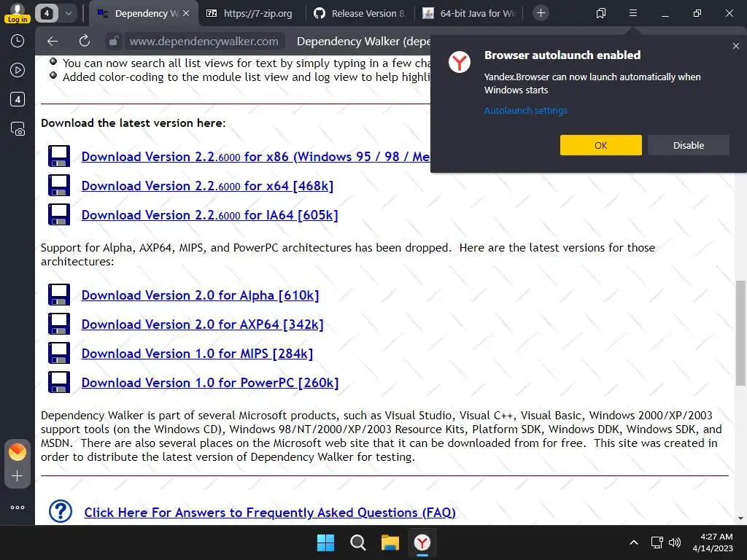Screen dimensions: 747x560
Task: Add a sidebar item with plus icon
Action: [x=18, y=476]
